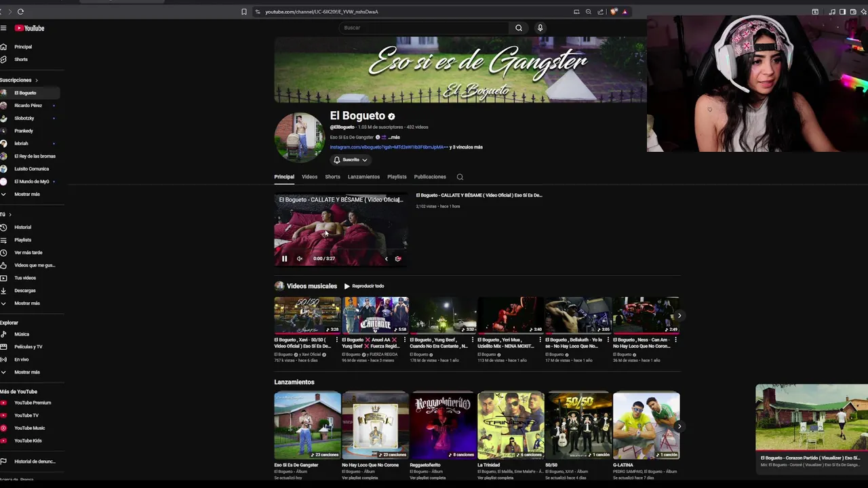Image resolution: width=868 pixels, height=488 pixels.
Task: Open El Bogueto subscription in sidebar
Action: pos(30,93)
